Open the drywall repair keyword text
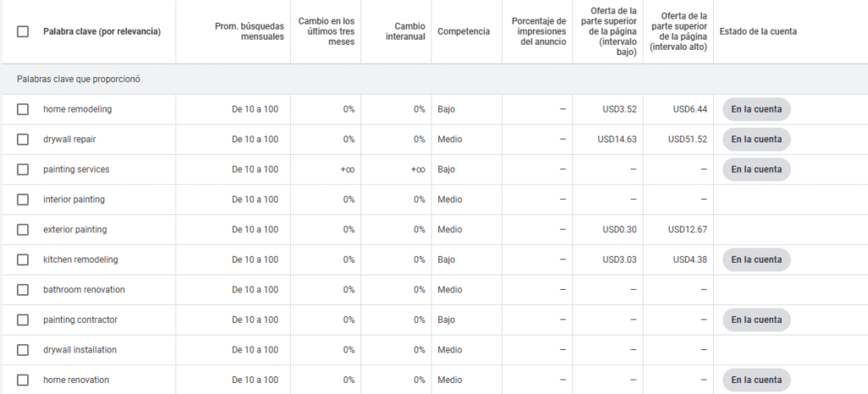The image size is (868, 394). coord(70,140)
